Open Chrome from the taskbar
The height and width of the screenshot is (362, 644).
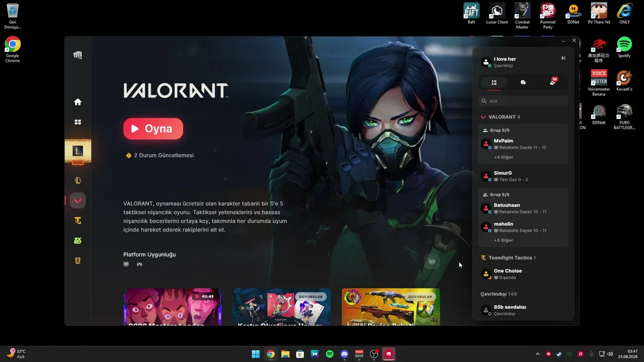271,354
